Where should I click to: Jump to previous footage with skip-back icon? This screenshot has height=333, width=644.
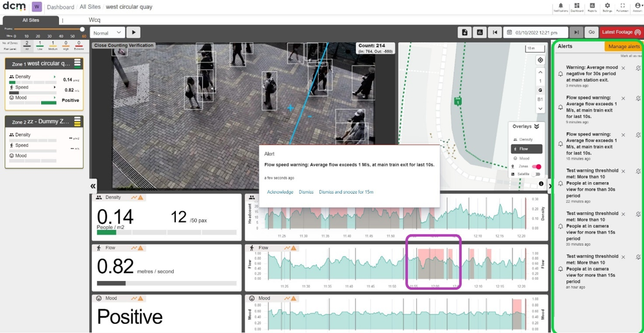495,33
